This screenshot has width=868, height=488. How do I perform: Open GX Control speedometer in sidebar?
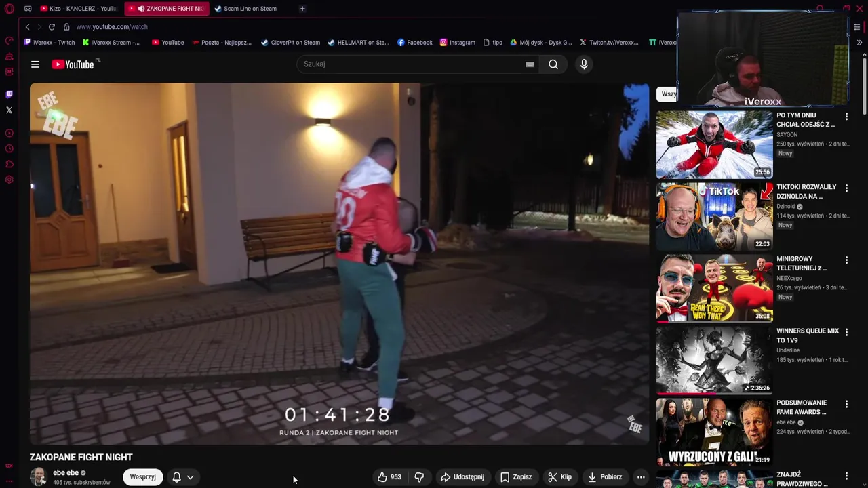(x=9, y=41)
